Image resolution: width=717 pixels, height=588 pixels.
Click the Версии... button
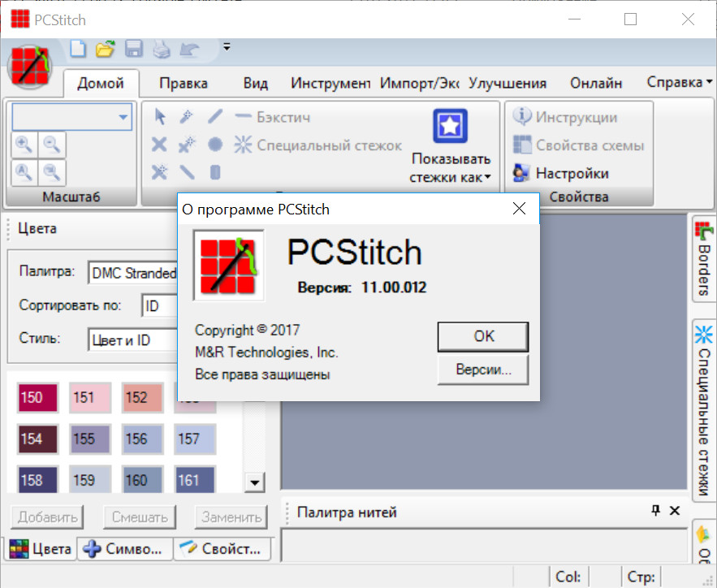483,370
